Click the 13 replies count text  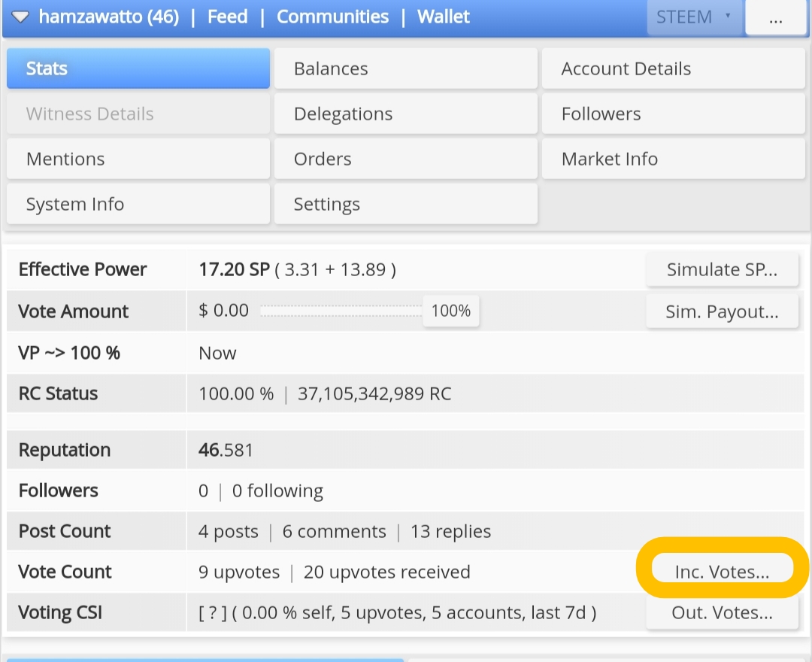coord(450,531)
